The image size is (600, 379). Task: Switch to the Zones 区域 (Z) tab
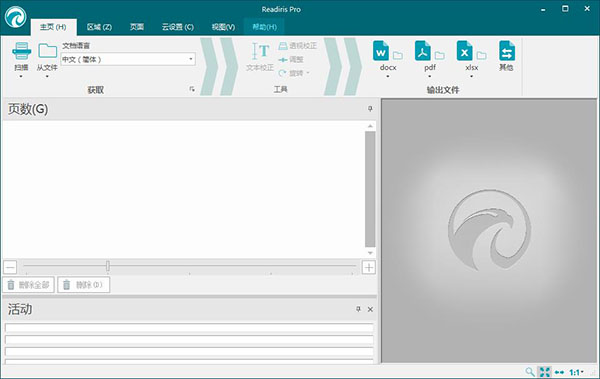tap(99, 27)
